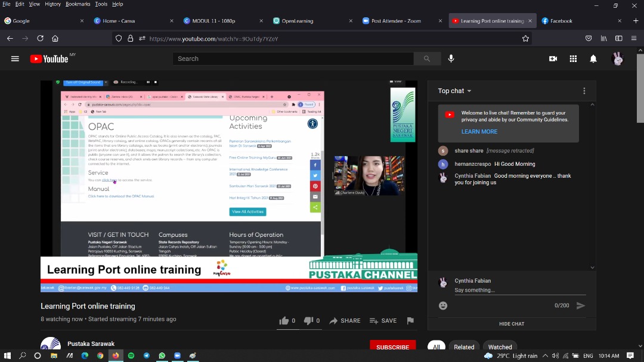Open Telegram from the taskbar
644x362 pixels.
147,355
